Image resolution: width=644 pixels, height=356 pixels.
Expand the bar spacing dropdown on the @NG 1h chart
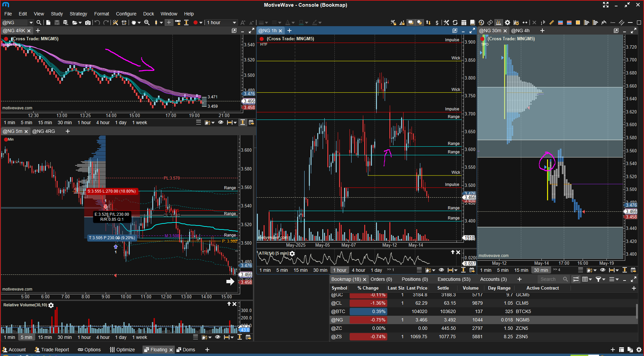pyautogui.click(x=456, y=270)
